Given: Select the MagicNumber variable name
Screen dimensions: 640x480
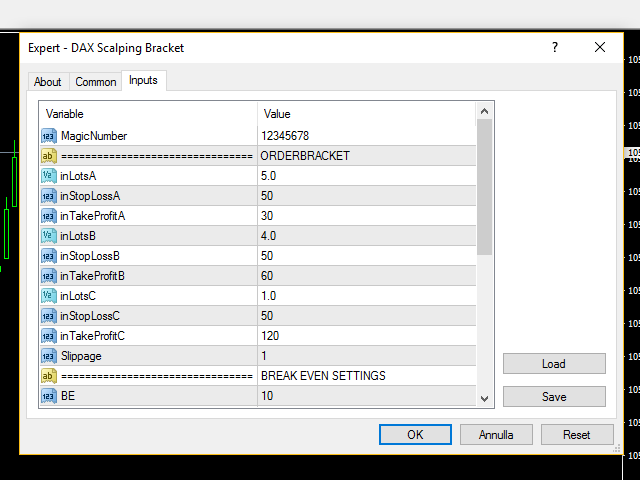Looking at the screenshot, I should (94, 136).
